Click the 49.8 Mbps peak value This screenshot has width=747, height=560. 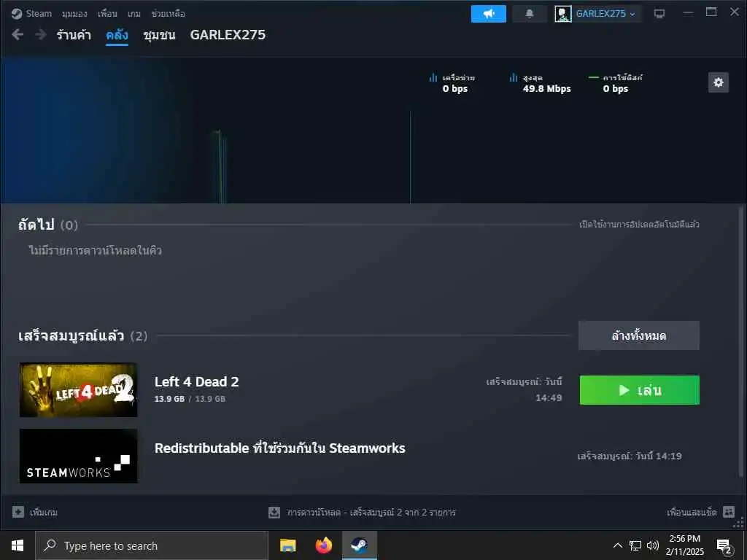[x=546, y=88]
